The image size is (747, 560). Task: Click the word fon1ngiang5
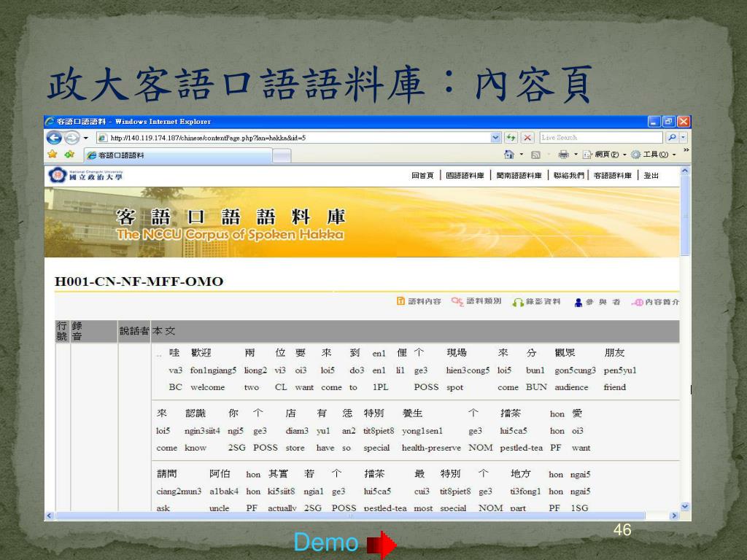[x=213, y=370]
